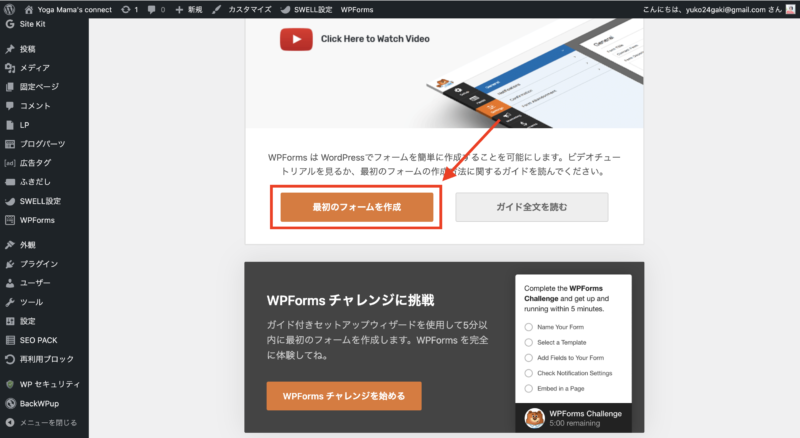Click the 設定 icon in the sidebar

click(10, 321)
